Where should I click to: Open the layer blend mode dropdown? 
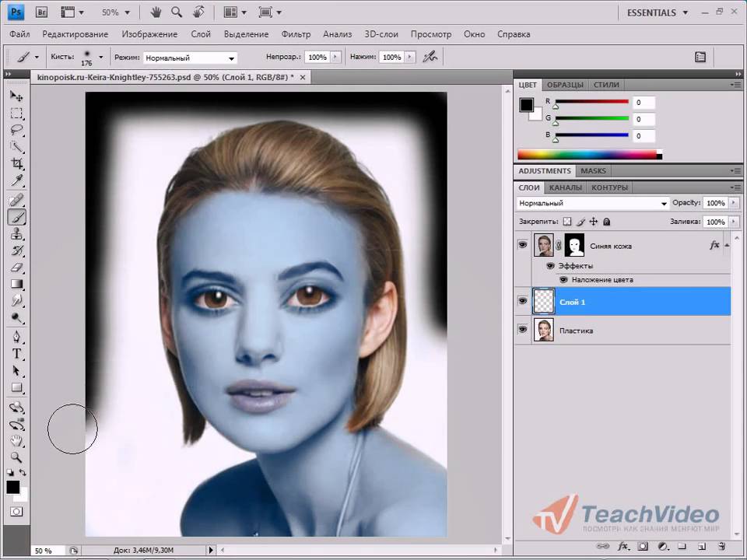tap(592, 203)
